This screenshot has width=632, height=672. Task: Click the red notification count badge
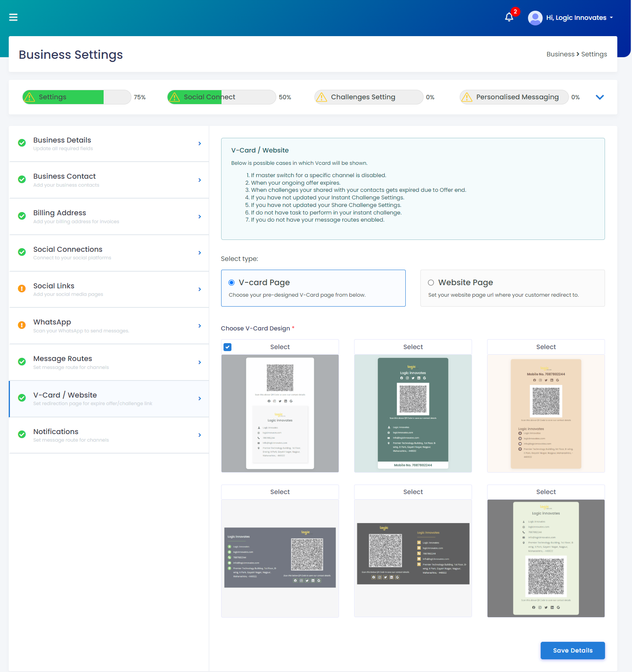tap(515, 12)
